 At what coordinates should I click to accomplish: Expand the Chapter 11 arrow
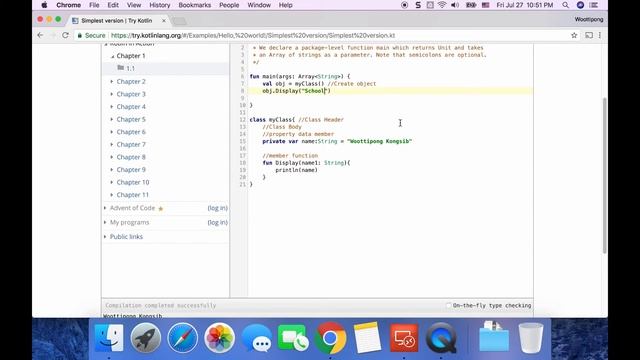pos(111,195)
